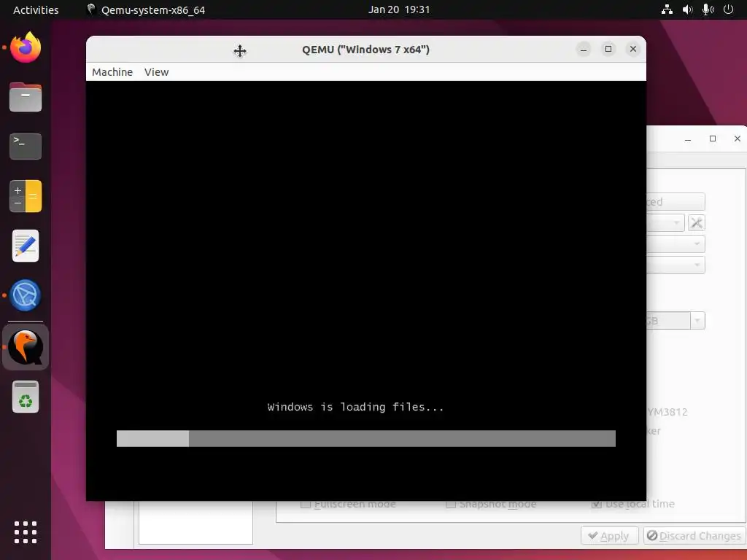Open the combo box left of the wrench button

pos(665,223)
